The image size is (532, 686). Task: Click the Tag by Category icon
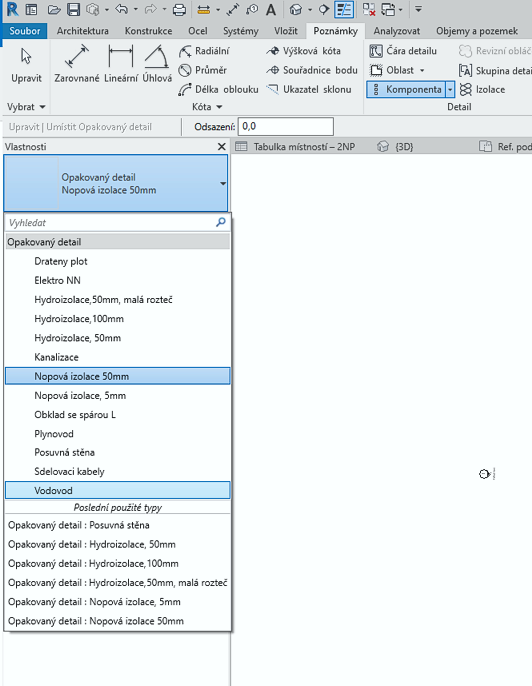[252, 9]
